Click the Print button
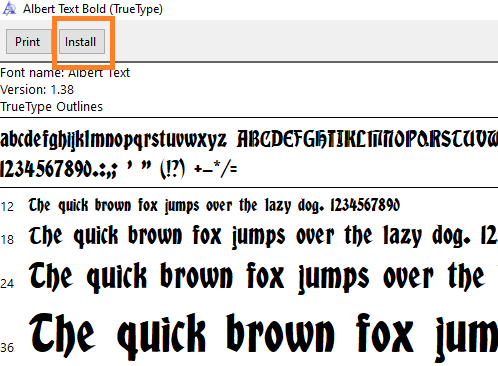The width and height of the screenshot is (498, 366). (29, 42)
